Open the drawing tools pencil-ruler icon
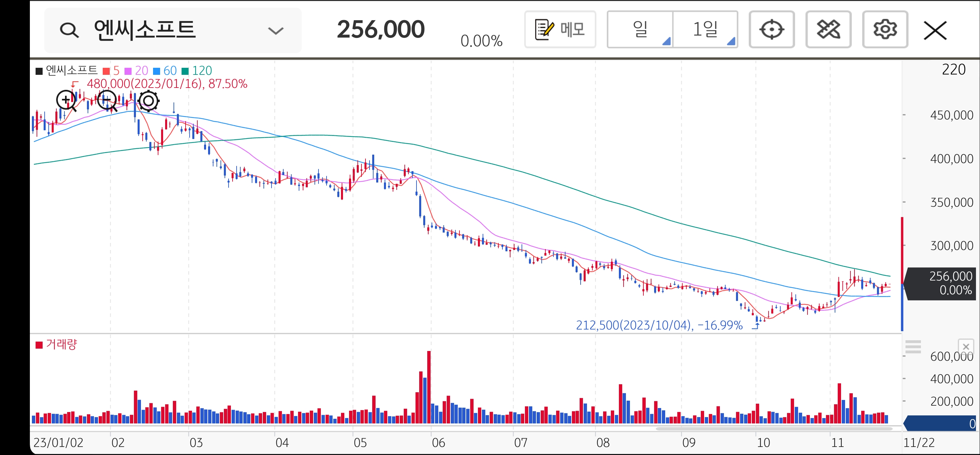This screenshot has width=980, height=455. [828, 30]
